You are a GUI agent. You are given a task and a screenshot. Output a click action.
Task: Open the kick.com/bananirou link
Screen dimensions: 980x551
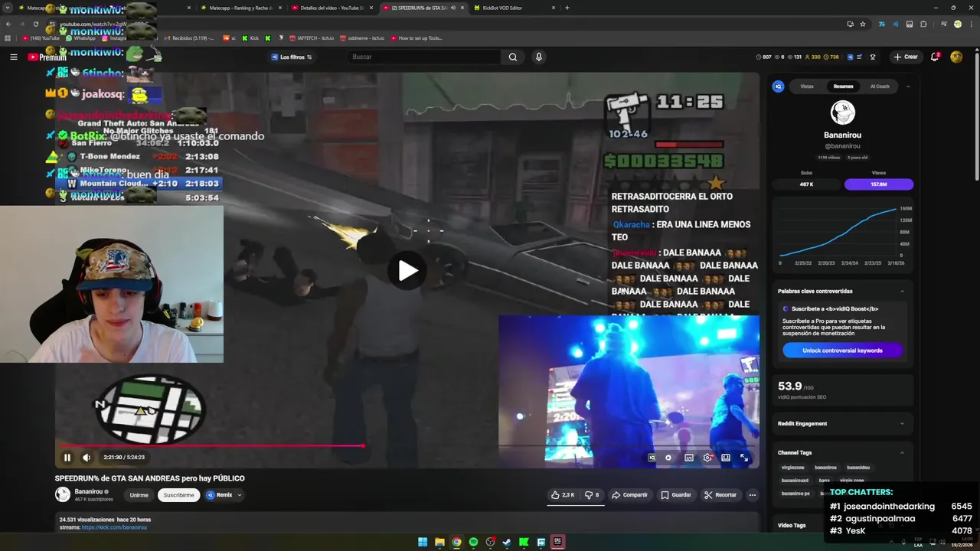[114, 527]
